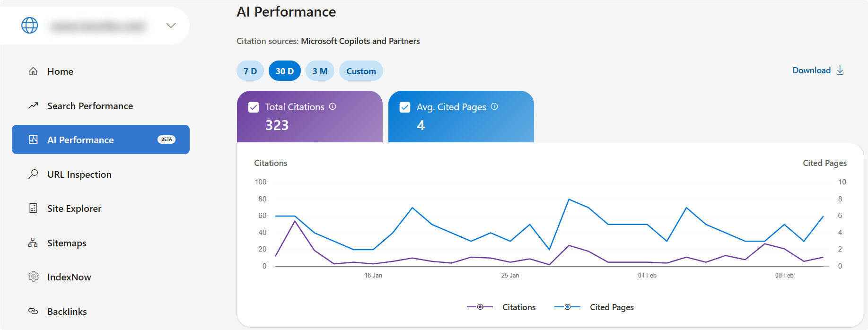This screenshot has height=330, width=868.
Task: Click the URL Inspection magnifier icon
Action: point(33,174)
